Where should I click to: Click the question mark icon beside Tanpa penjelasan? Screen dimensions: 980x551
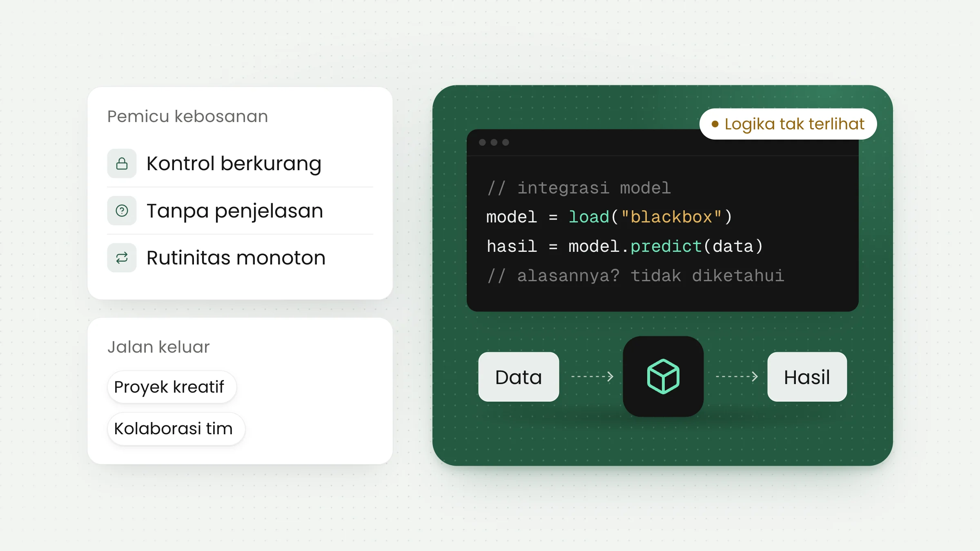pyautogui.click(x=122, y=211)
